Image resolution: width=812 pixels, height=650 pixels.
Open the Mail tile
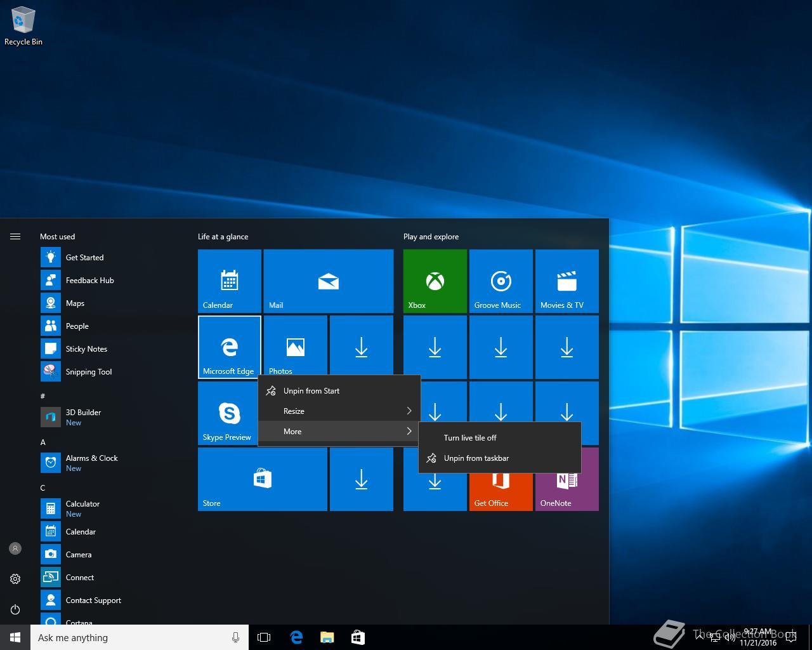(x=329, y=281)
